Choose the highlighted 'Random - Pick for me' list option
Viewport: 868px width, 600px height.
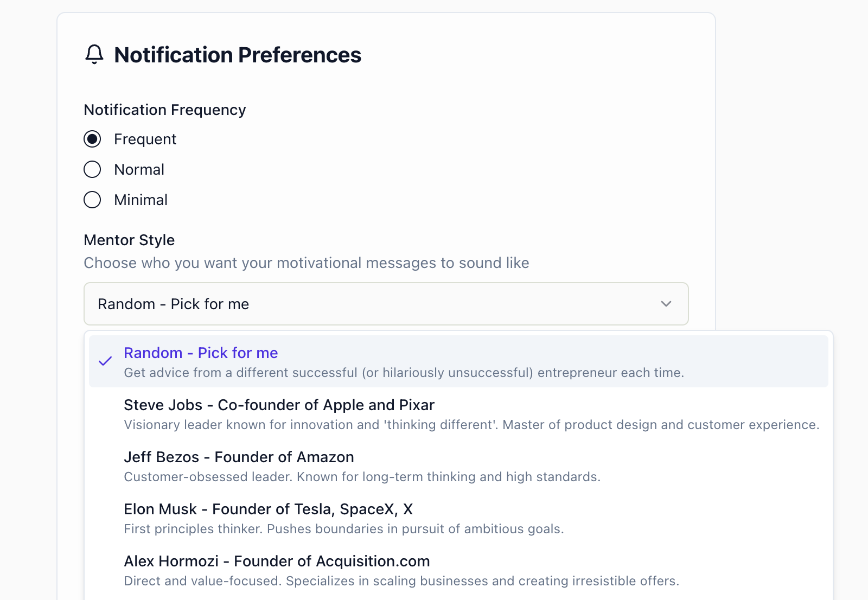(x=201, y=353)
